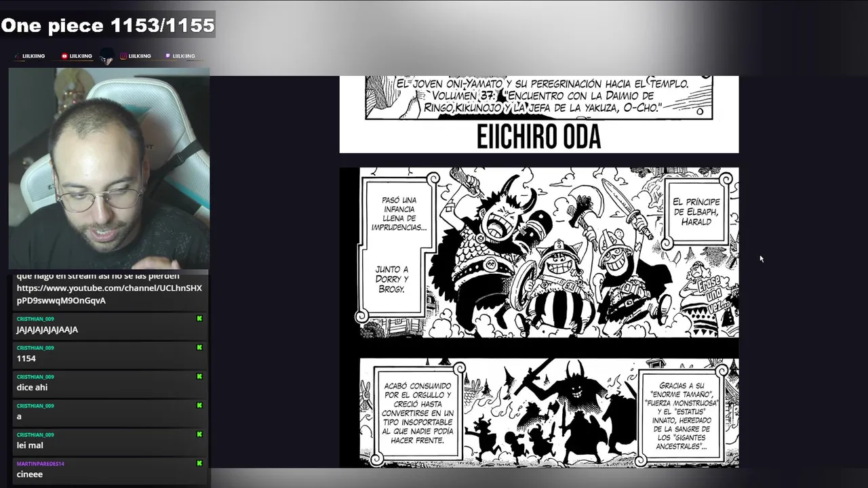The height and width of the screenshot is (488, 868).
Task: Click caption 'Pasó una infancia llena de imprudencias'
Action: click(399, 214)
